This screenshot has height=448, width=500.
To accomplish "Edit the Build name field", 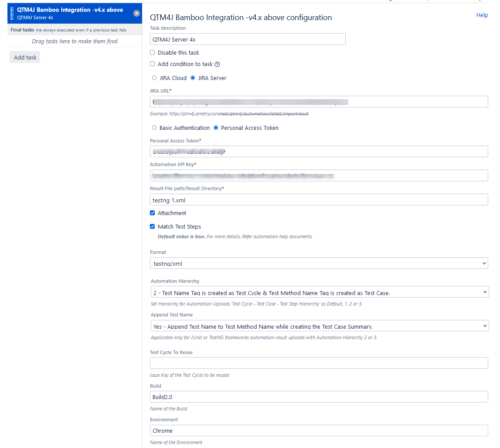I will pos(319,397).
